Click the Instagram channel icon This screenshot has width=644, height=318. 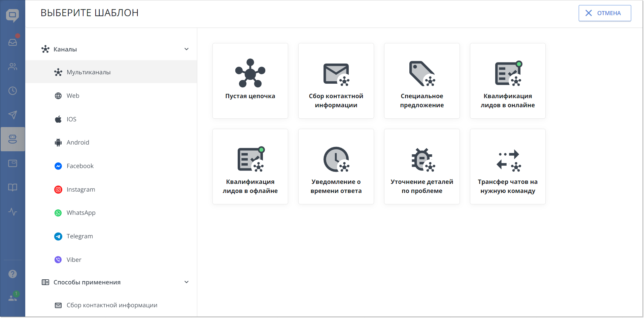coord(58,190)
